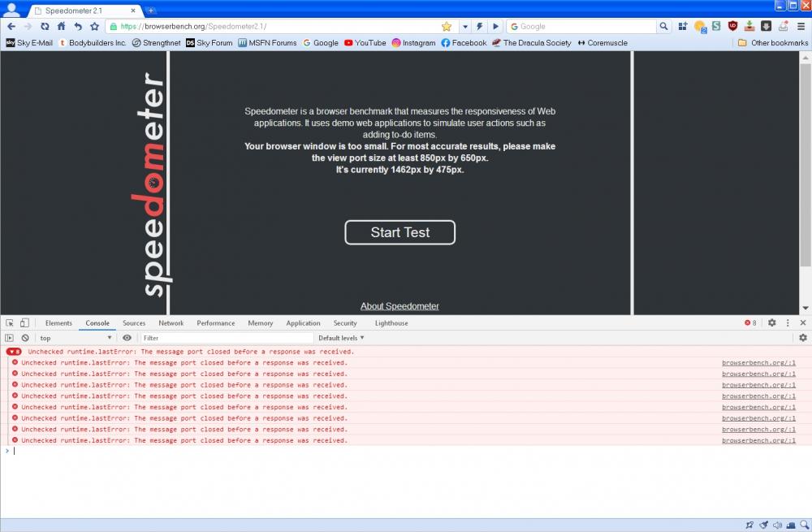Open the Instagram bookmark
812x532 pixels.
tap(414, 43)
